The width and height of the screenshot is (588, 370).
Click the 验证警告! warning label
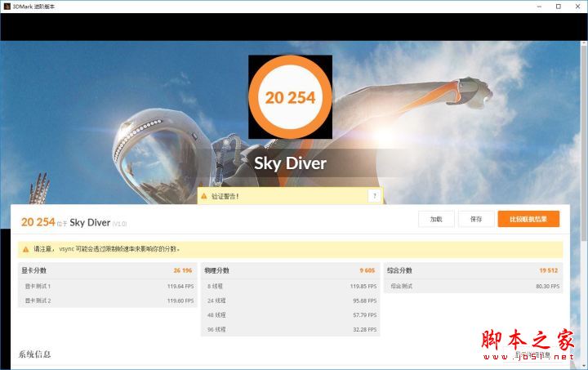[225, 196]
